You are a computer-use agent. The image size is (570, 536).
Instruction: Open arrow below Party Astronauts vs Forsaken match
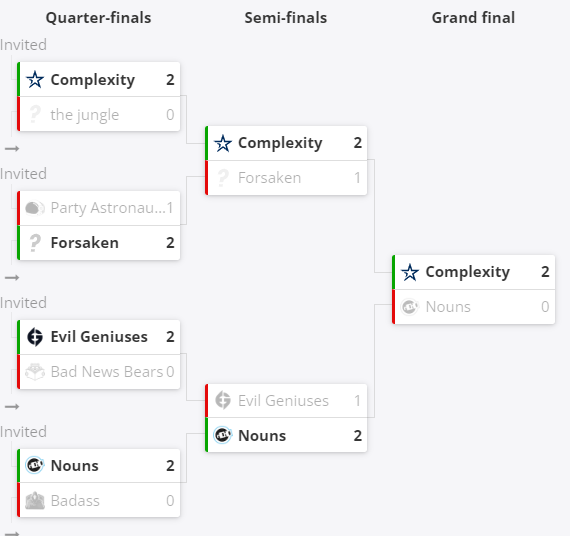(x=12, y=277)
